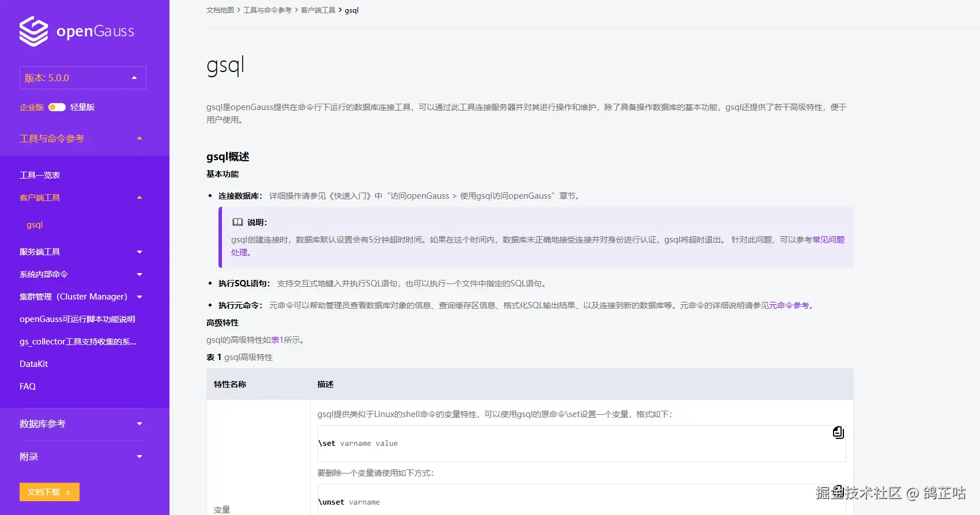Image resolution: width=980 pixels, height=515 pixels.
Task: Click the 基本功能 subheading
Action: (223, 174)
